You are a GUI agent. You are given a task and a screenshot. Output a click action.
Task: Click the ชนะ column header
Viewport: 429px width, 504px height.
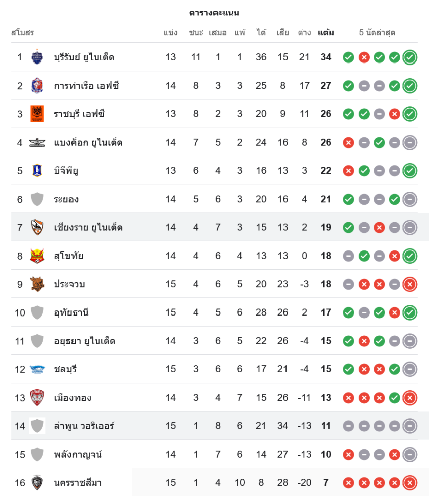[x=196, y=33]
